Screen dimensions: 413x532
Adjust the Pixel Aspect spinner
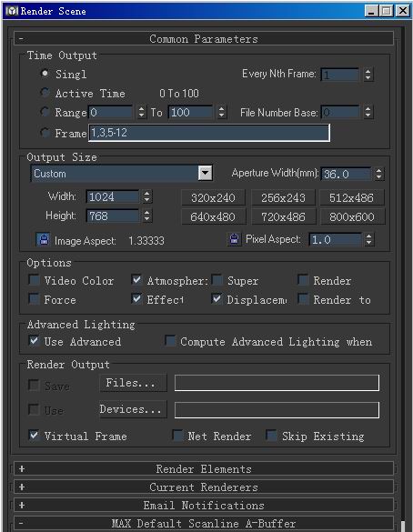[369, 239]
